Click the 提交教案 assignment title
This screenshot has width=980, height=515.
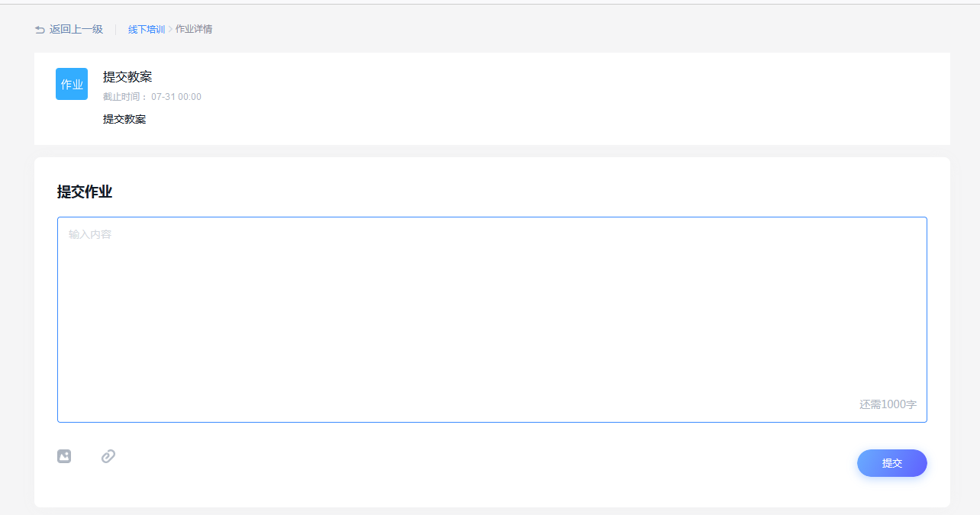pyautogui.click(x=127, y=77)
